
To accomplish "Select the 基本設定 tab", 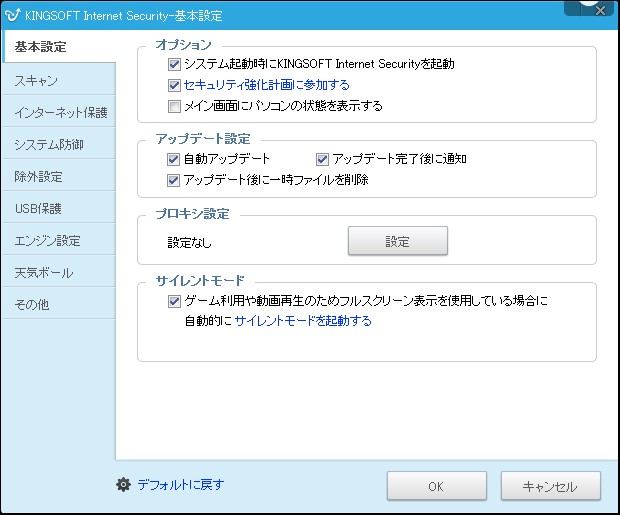I will click(x=59, y=47).
